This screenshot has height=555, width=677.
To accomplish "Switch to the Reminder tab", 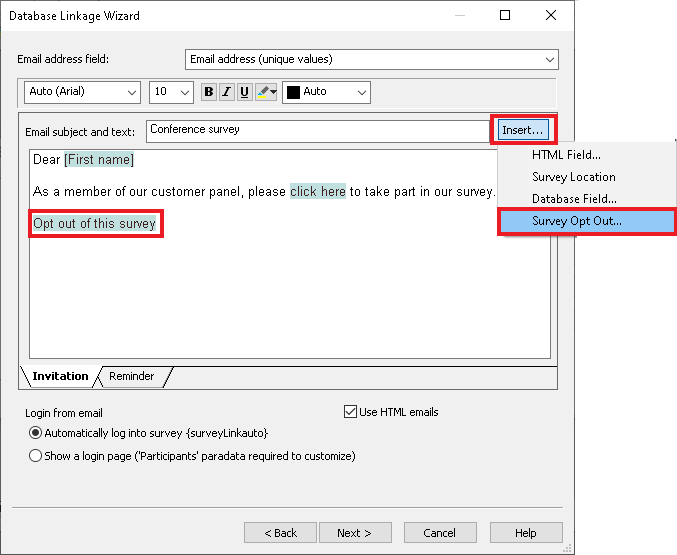I will tap(132, 376).
